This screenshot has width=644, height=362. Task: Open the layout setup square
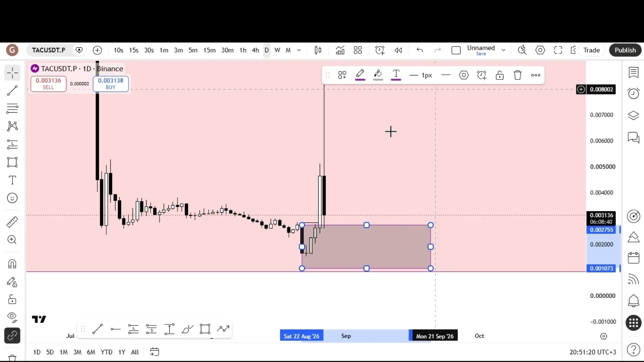coord(456,50)
